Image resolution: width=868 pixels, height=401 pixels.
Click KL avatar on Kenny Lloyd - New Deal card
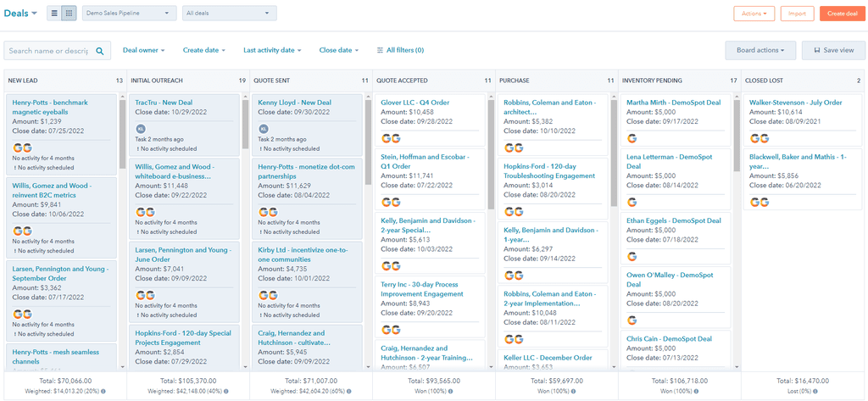[263, 129]
